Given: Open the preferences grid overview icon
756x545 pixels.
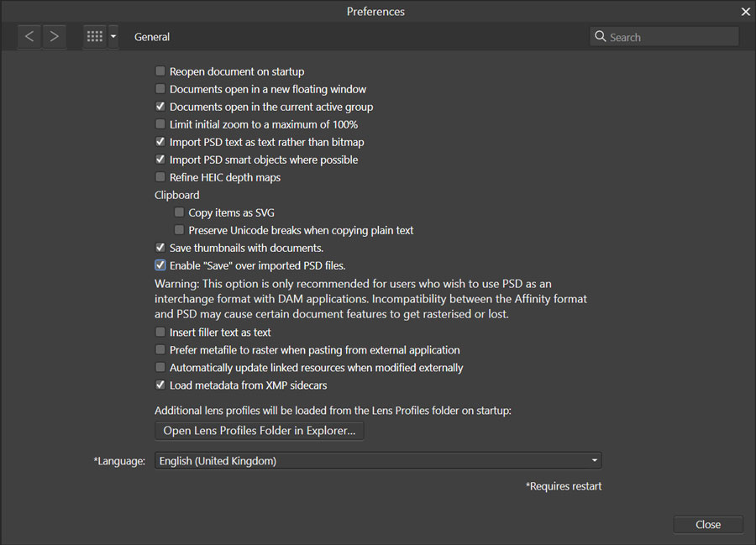Looking at the screenshot, I should pyautogui.click(x=94, y=37).
